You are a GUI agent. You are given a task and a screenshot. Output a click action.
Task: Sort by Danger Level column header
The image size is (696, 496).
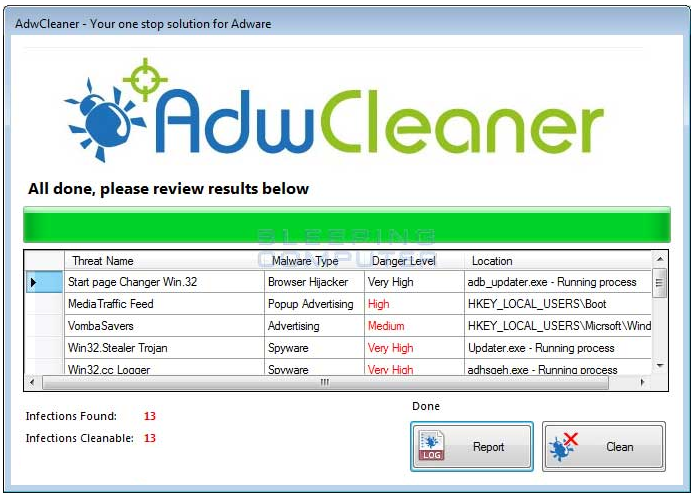[x=403, y=261]
